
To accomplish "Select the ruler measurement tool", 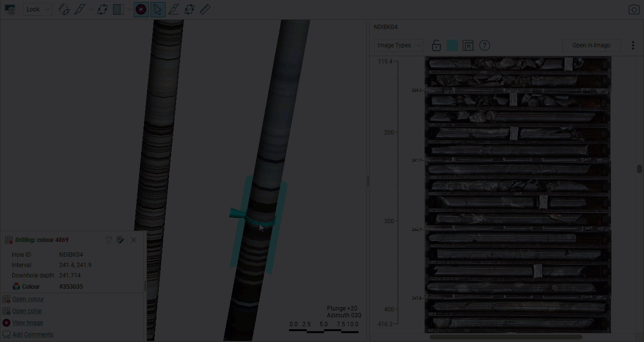I will (x=205, y=9).
